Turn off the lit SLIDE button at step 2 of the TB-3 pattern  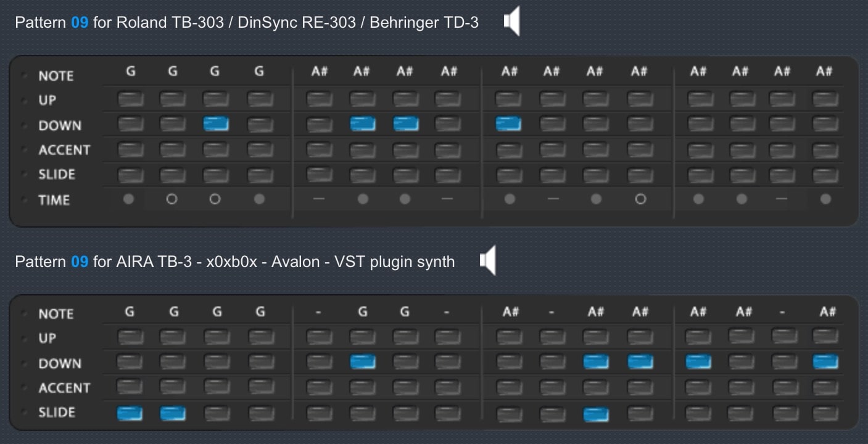pyautogui.click(x=173, y=413)
